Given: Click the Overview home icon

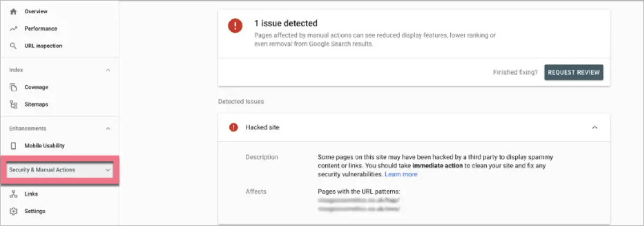Looking at the screenshot, I should point(13,11).
